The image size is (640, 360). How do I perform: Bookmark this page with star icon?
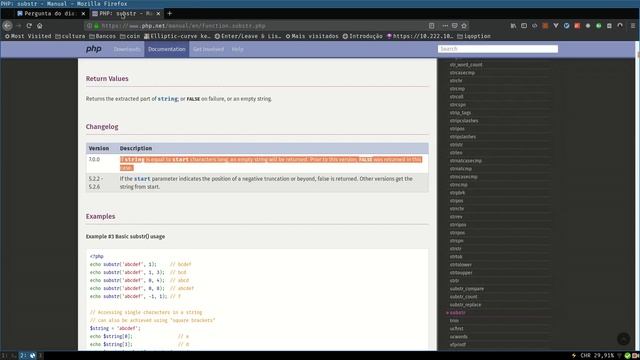tap(464, 26)
